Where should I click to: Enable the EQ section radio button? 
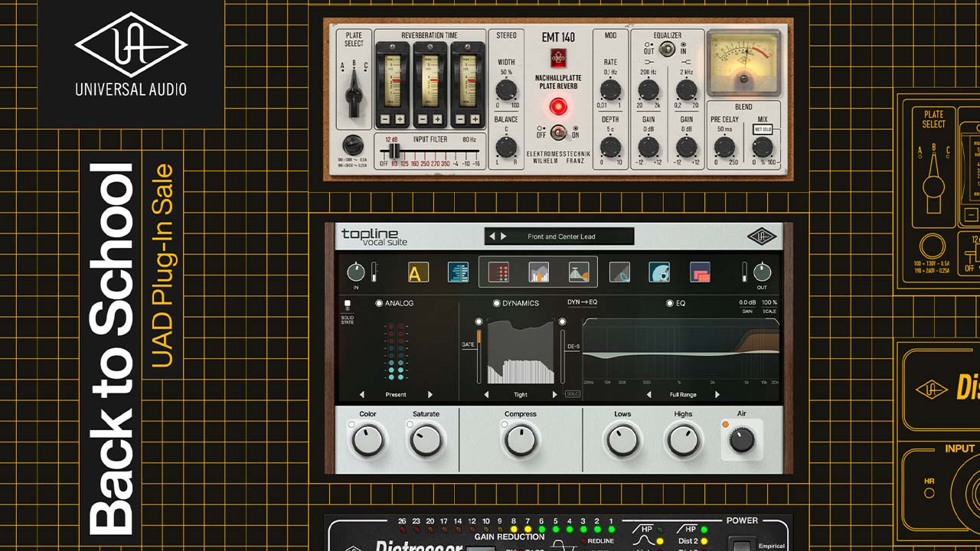(x=669, y=304)
